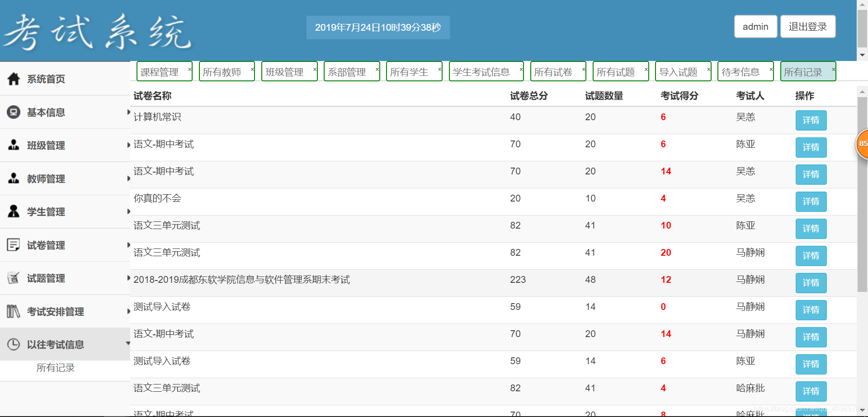Expand the 班级管理 sidebar arrow
The width and height of the screenshot is (868, 417).
pyautogui.click(x=128, y=145)
